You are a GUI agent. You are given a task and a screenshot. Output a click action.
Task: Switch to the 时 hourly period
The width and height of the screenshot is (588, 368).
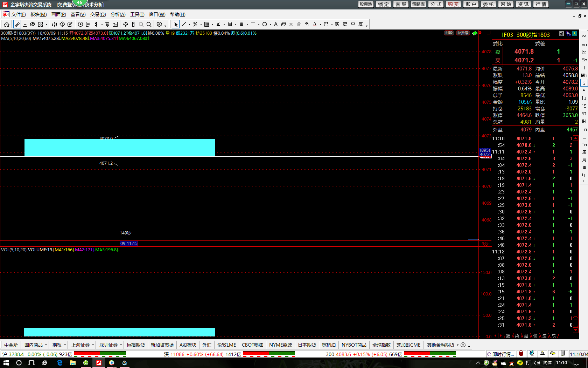pyautogui.click(x=584, y=122)
